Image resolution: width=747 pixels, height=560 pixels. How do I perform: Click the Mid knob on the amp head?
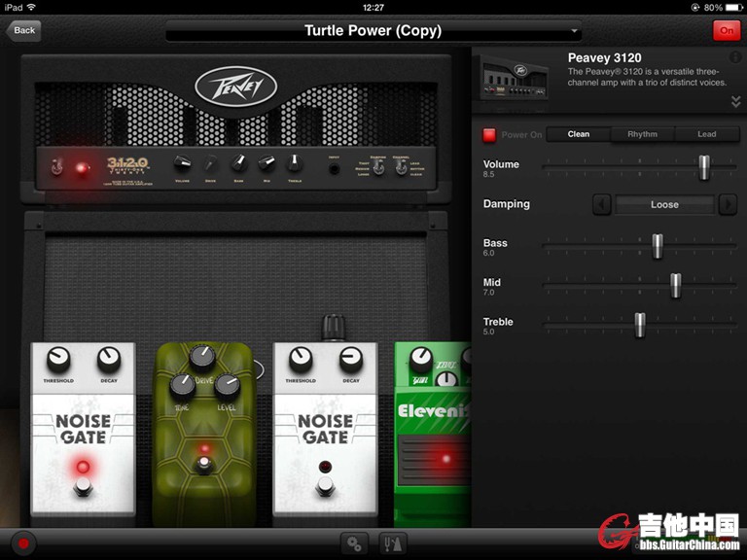267,163
